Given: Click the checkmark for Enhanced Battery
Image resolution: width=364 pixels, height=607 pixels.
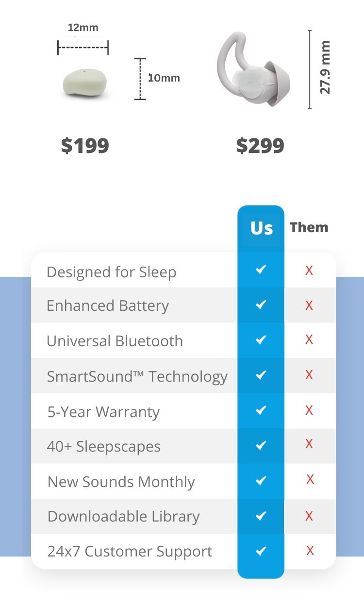Looking at the screenshot, I should coord(261,304).
